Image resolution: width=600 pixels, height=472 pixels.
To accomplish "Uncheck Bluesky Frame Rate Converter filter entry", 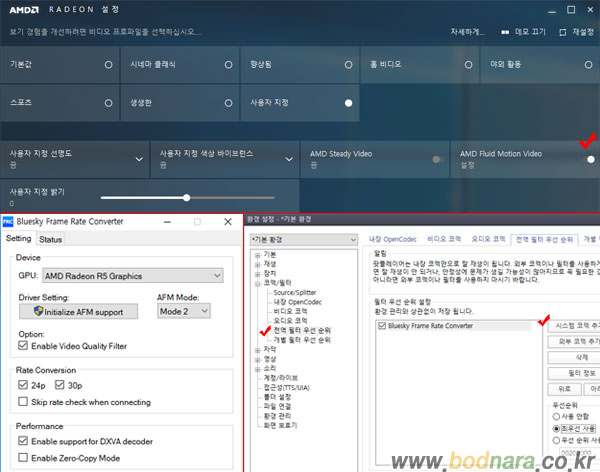I will 382,326.
